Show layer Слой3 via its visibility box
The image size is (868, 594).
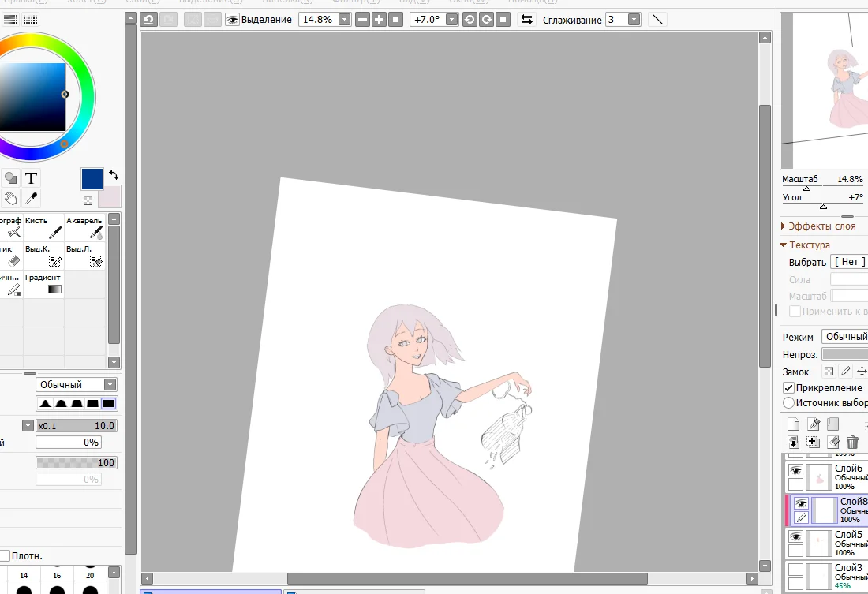point(795,570)
